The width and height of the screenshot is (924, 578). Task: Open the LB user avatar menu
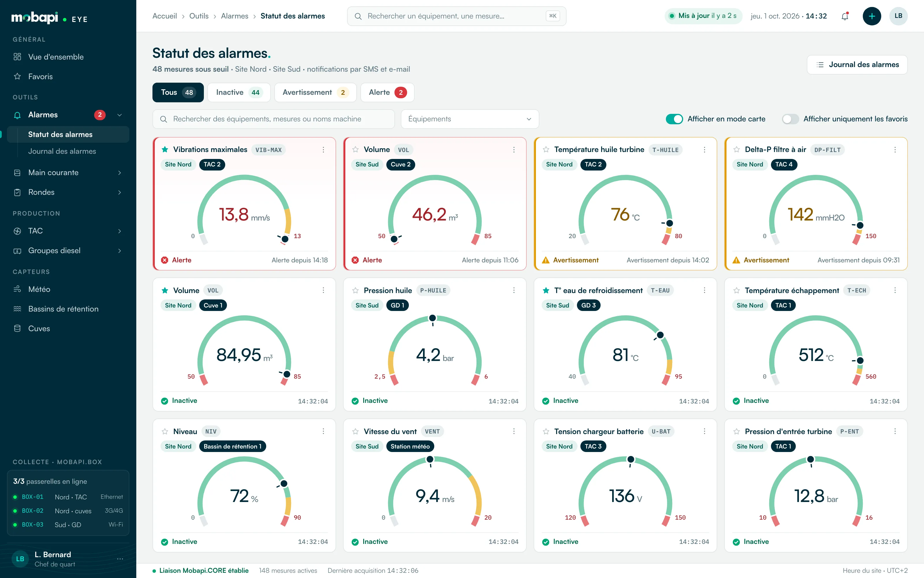click(898, 16)
